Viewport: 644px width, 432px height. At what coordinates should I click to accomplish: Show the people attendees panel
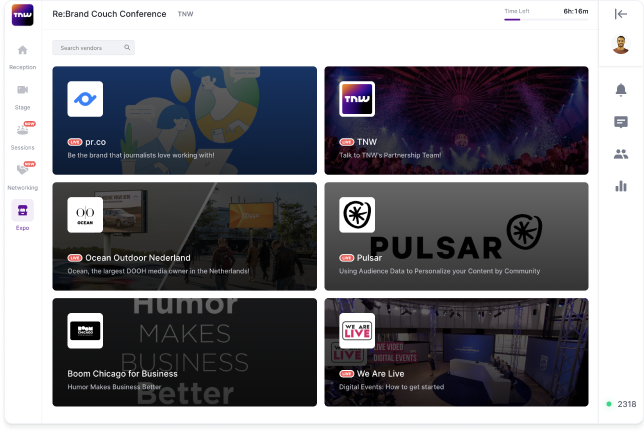click(x=620, y=154)
